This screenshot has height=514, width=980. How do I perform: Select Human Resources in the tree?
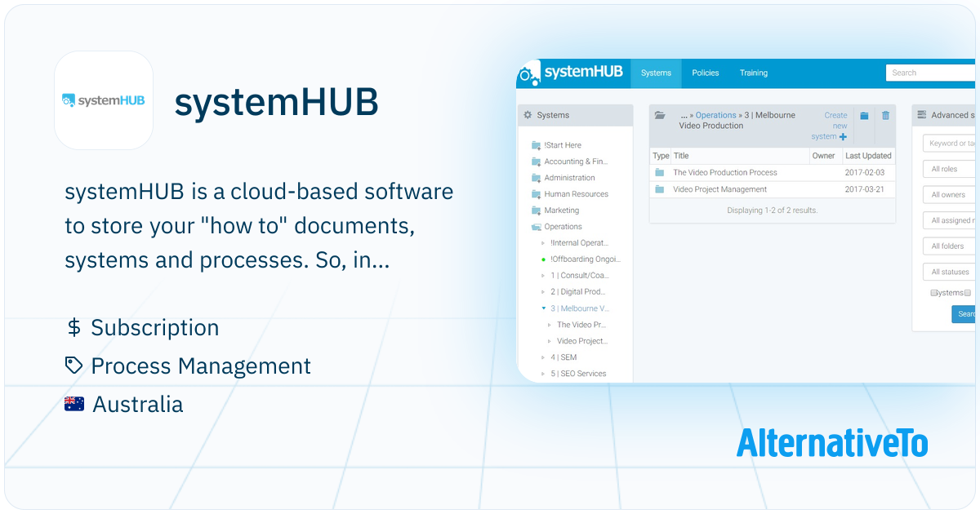(576, 194)
